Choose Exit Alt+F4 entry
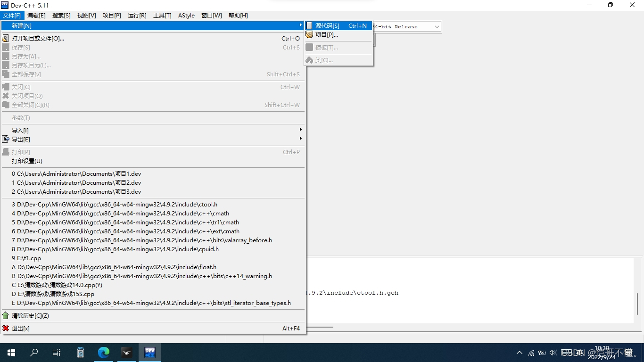The image size is (644, 362). click(153, 329)
